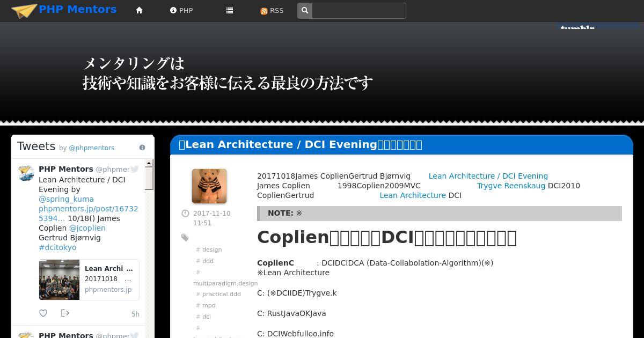This screenshot has width=644, height=338.
Task: Open the 2017-11-10 11:51 post permalink
Action: coord(211,218)
